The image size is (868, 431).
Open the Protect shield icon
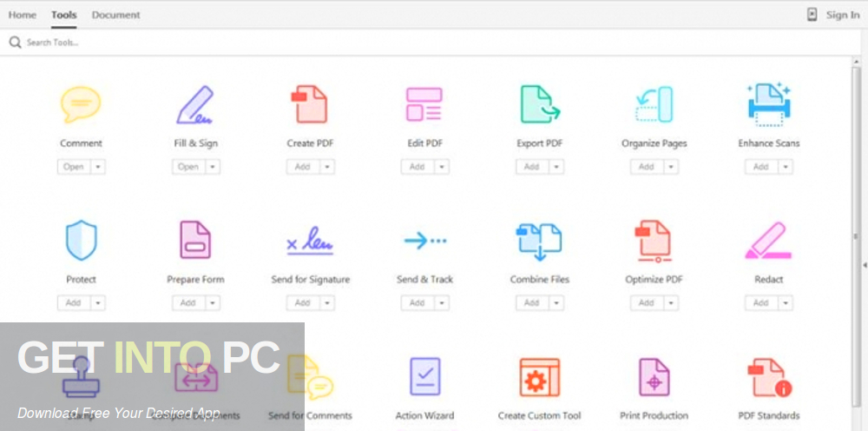click(81, 240)
